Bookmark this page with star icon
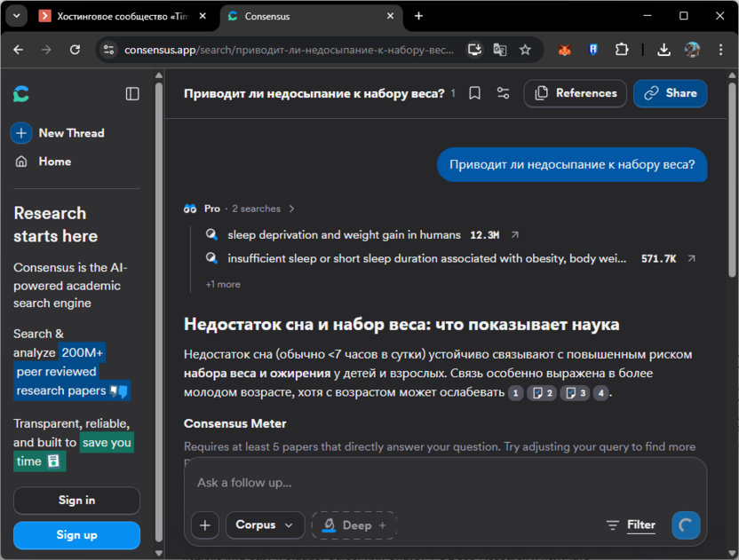This screenshot has width=739, height=560. (x=525, y=50)
